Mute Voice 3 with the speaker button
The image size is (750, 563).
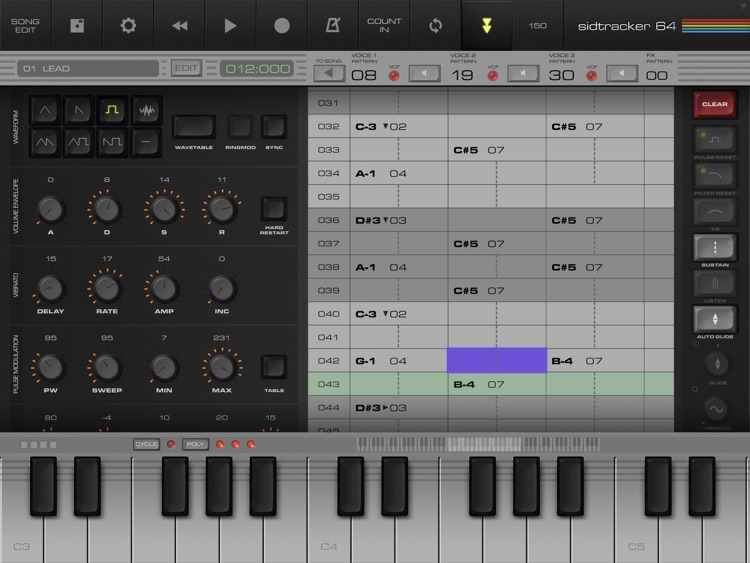coord(622,73)
